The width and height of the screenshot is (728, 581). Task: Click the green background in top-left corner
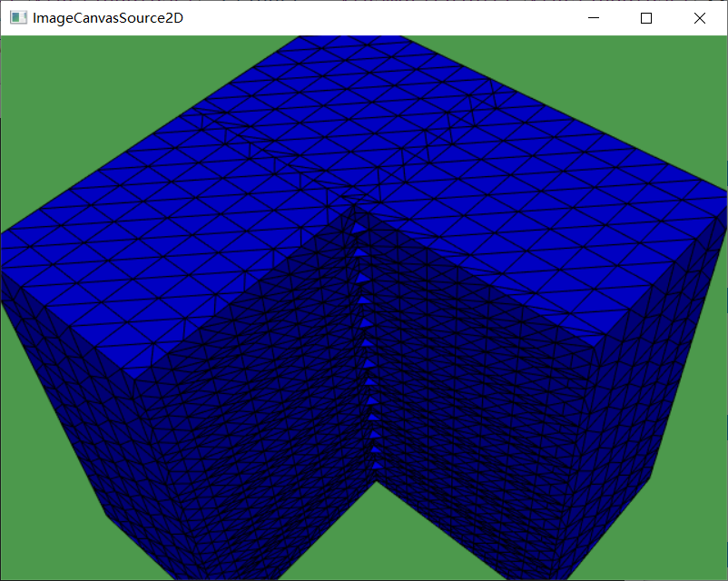pos(91,91)
